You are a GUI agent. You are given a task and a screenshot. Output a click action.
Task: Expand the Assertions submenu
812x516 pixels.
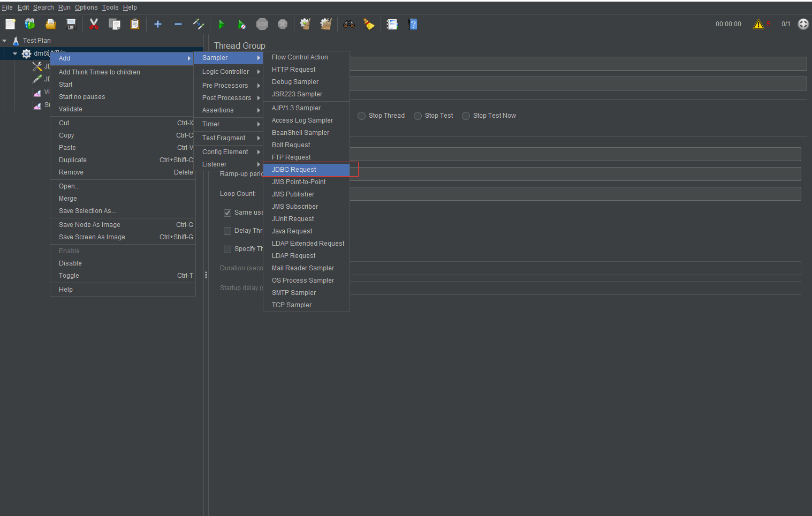[x=229, y=110]
